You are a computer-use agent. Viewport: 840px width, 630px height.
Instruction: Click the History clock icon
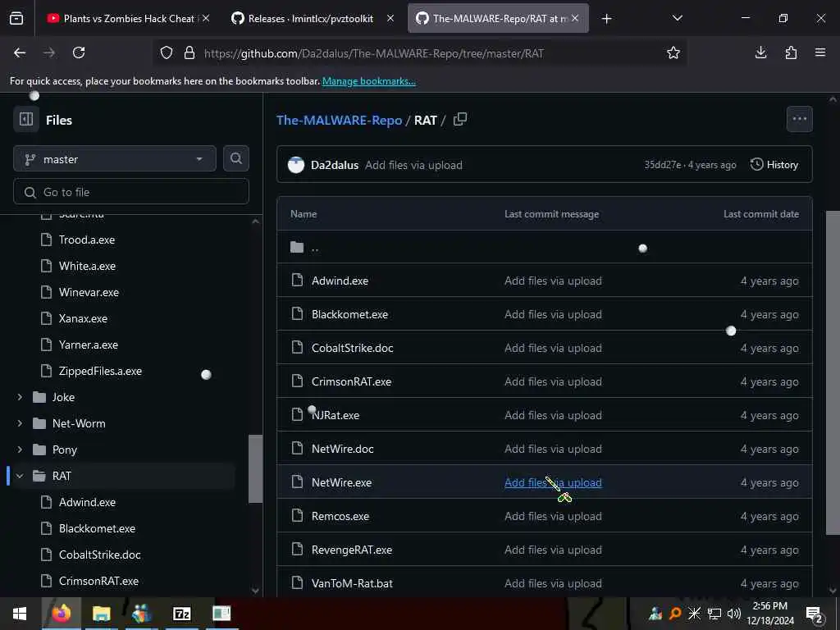click(x=756, y=164)
